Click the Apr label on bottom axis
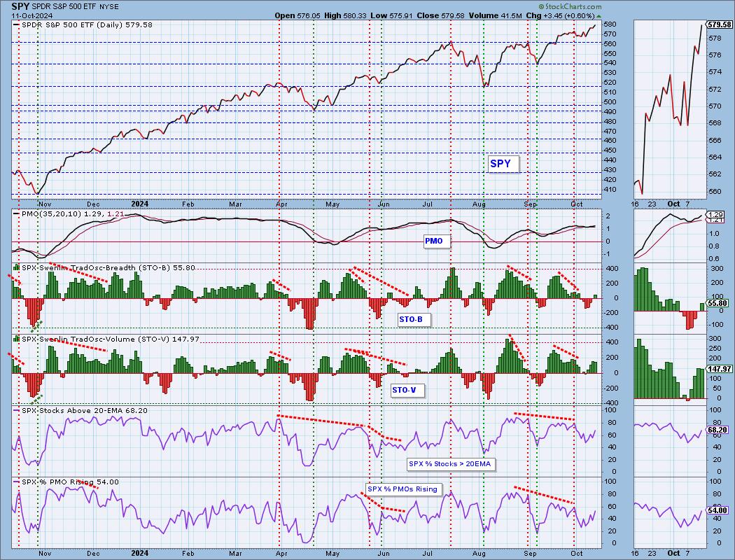 tap(281, 554)
